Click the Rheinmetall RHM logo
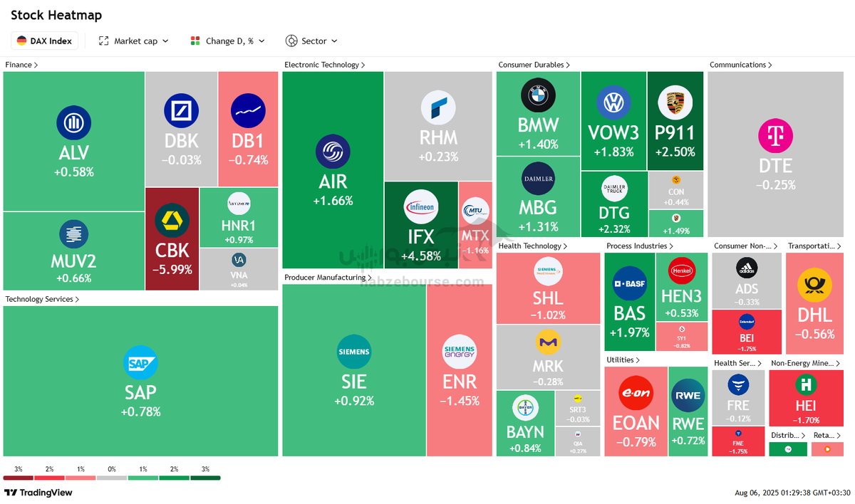The image size is (855, 504). coord(438,107)
